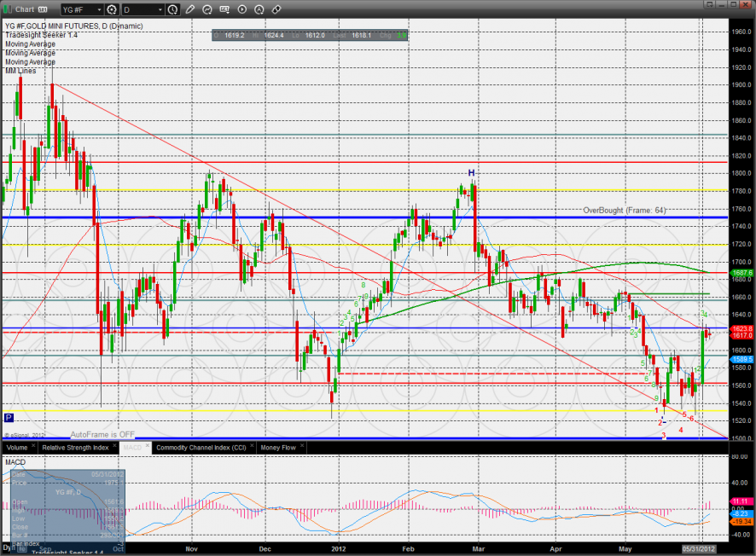Click the pencil drawing tool icon
756x556 pixels.
190,9
